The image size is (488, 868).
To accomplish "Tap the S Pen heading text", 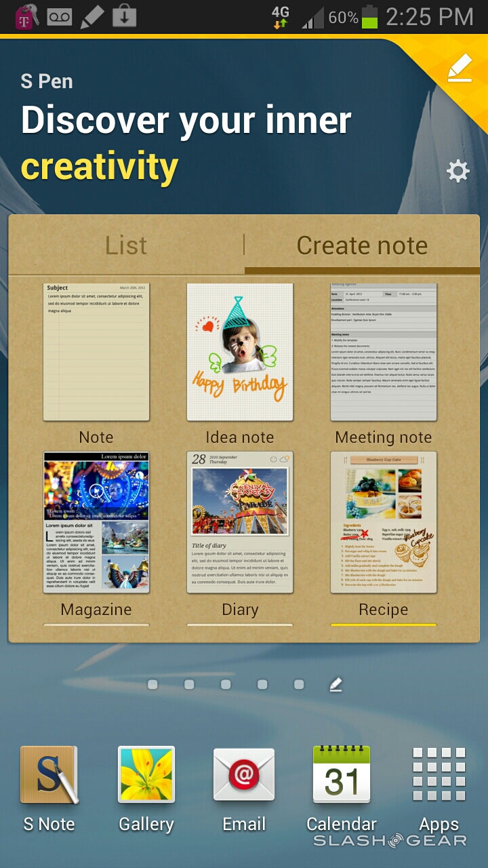I will pyautogui.click(x=47, y=81).
